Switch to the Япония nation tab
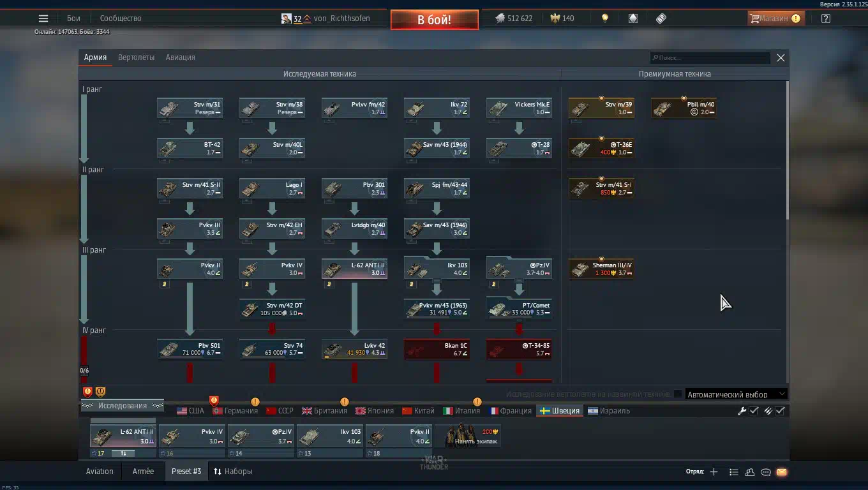 click(x=375, y=411)
